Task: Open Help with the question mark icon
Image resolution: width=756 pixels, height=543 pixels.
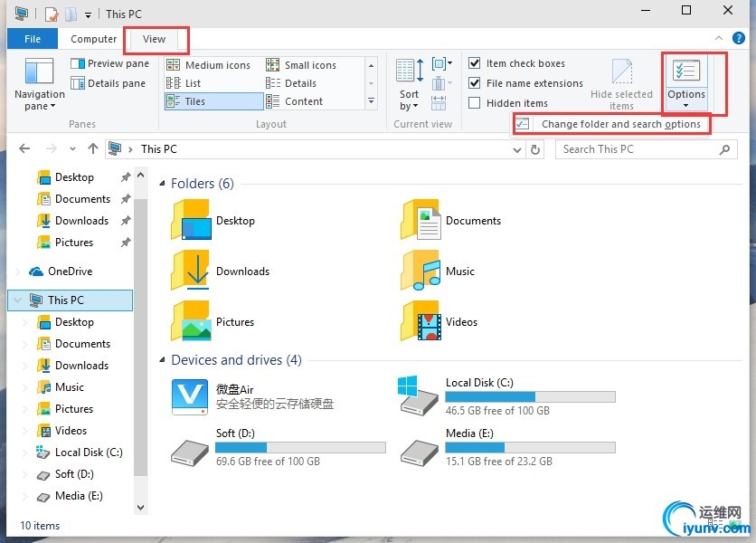Action: pyautogui.click(x=738, y=38)
